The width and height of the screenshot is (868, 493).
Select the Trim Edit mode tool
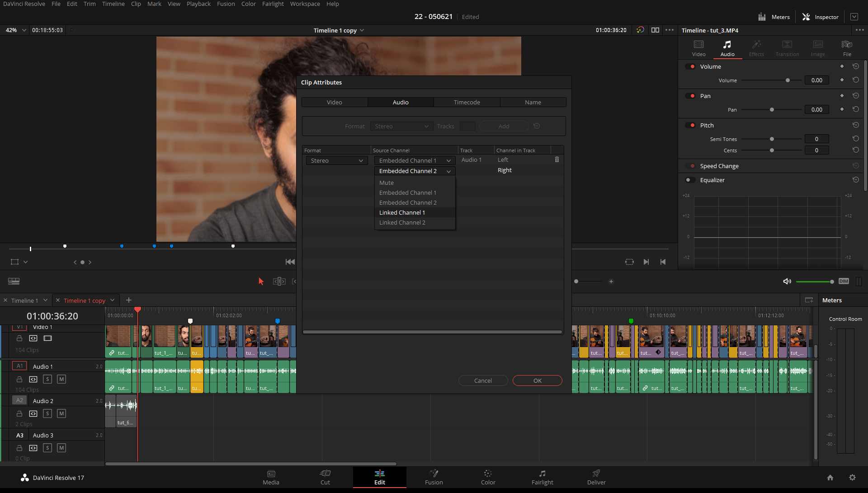[x=279, y=281]
